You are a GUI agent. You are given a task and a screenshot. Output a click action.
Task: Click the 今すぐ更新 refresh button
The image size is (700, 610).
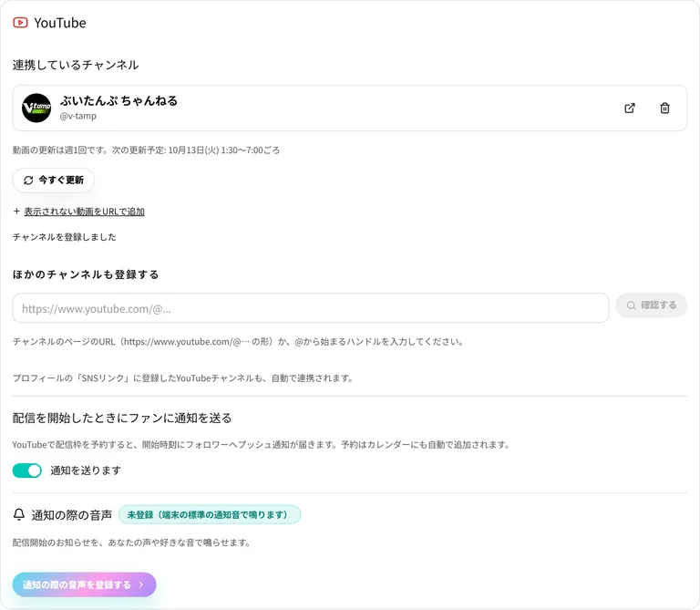[54, 180]
